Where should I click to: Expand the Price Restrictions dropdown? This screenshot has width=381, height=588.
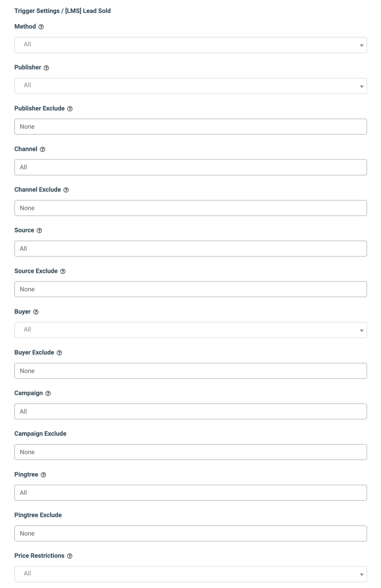point(191,574)
